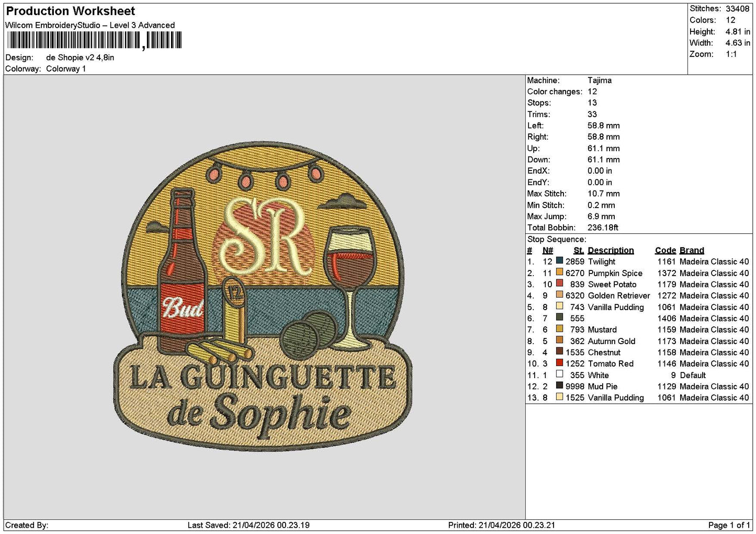Click the Autumn Gold color swatch

pyautogui.click(x=559, y=340)
